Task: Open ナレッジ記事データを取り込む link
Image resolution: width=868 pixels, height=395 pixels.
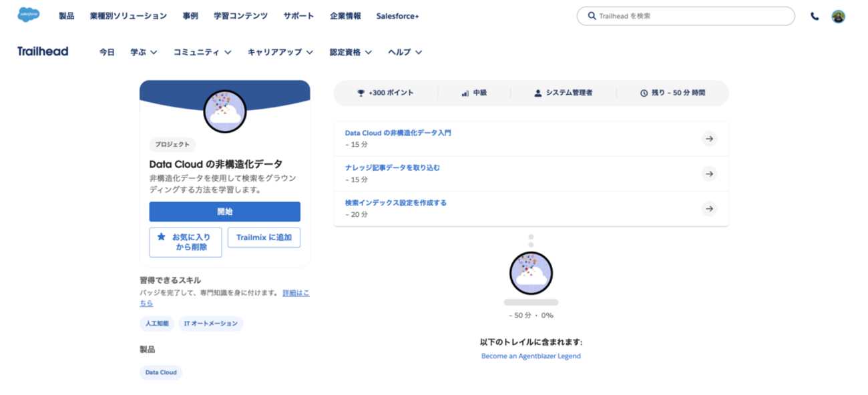Action: (x=393, y=167)
